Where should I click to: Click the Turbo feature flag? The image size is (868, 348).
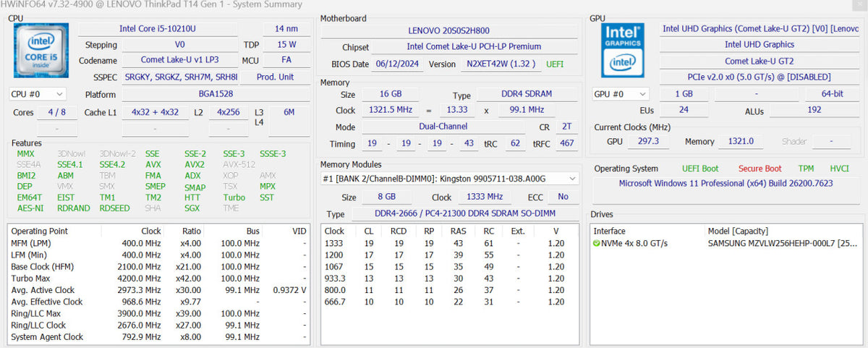pyautogui.click(x=234, y=198)
